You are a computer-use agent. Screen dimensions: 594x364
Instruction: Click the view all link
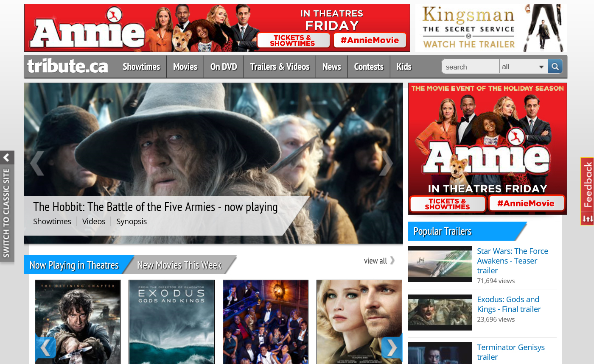379,261
